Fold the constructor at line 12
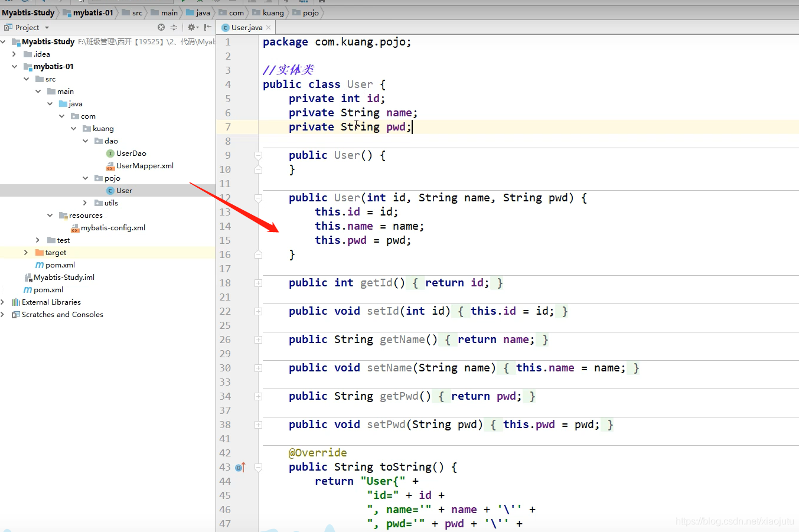The image size is (799, 532). (258, 198)
